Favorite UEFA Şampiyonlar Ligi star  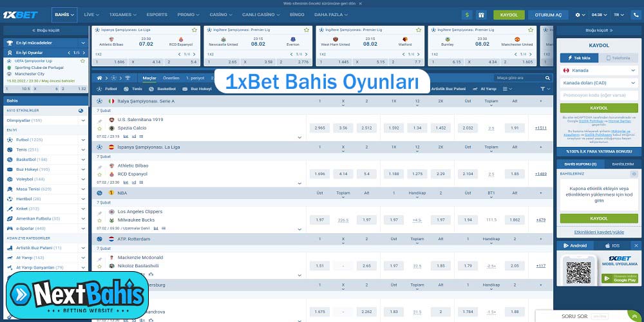(83, 61)
